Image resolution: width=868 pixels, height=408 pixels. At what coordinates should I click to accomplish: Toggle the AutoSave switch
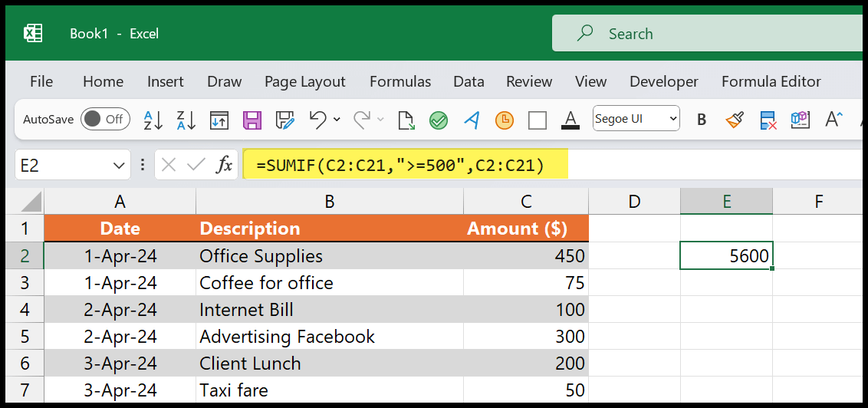coord(105,119)
